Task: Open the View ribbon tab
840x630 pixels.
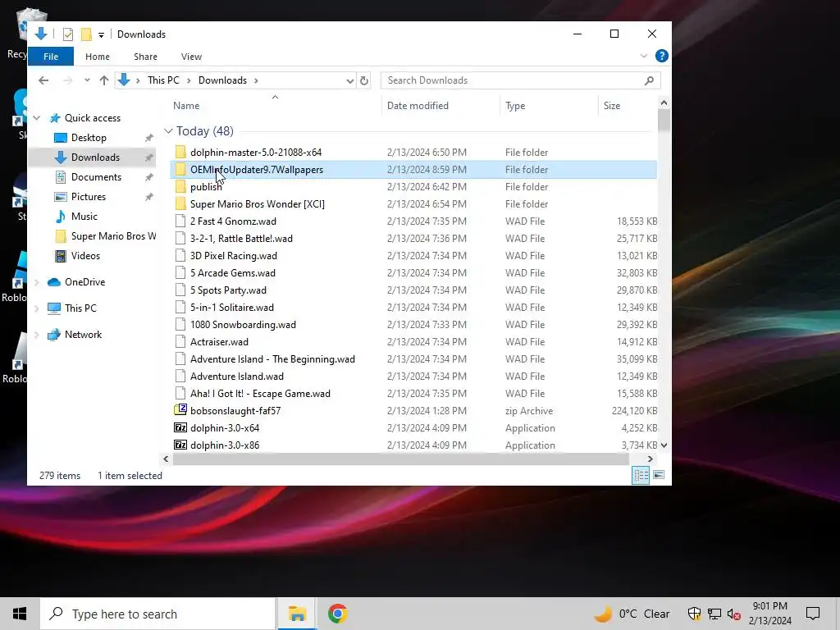Action: point(191,57)
